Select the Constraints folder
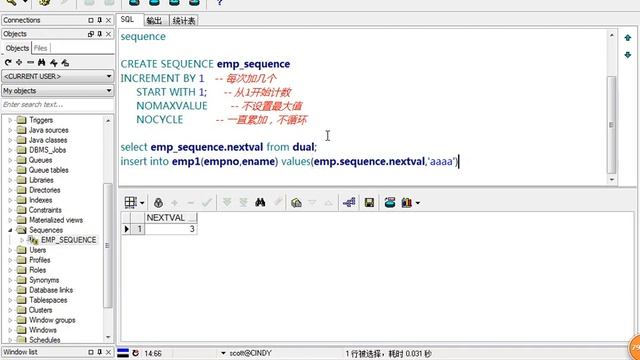The image size is (640, 360). click(45, 210)
